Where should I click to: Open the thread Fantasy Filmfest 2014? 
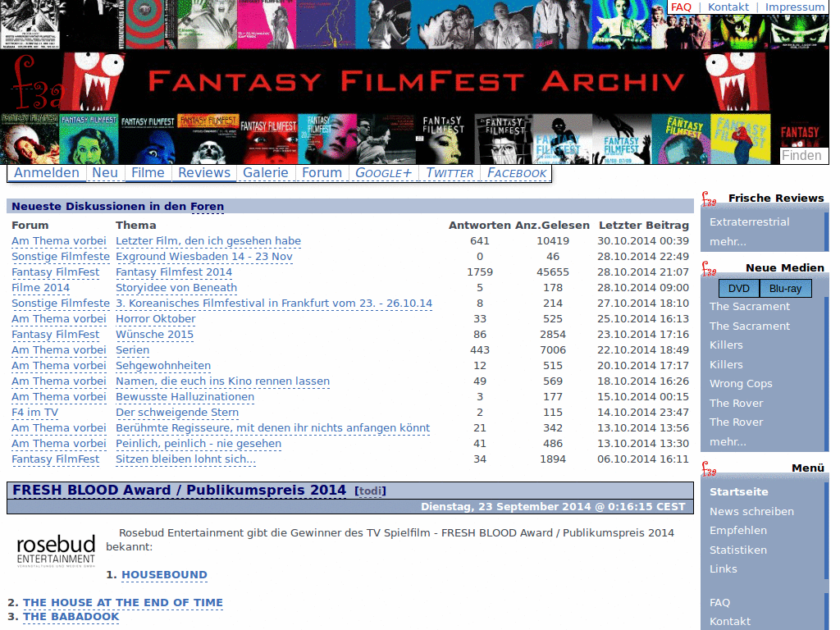(174, 272)
